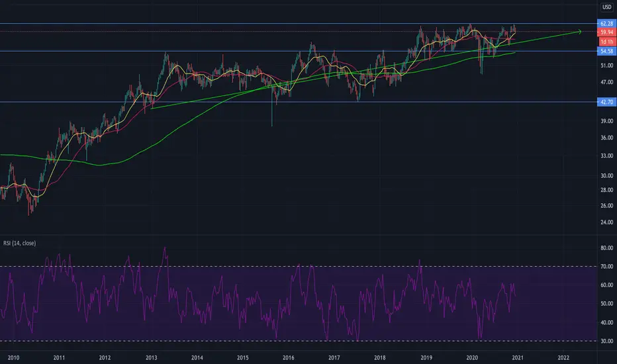Image resolution: width=617 pixels, height=364 pixels.
Task: Click the 28.00 price scale value
Action: tap(607, 190)
